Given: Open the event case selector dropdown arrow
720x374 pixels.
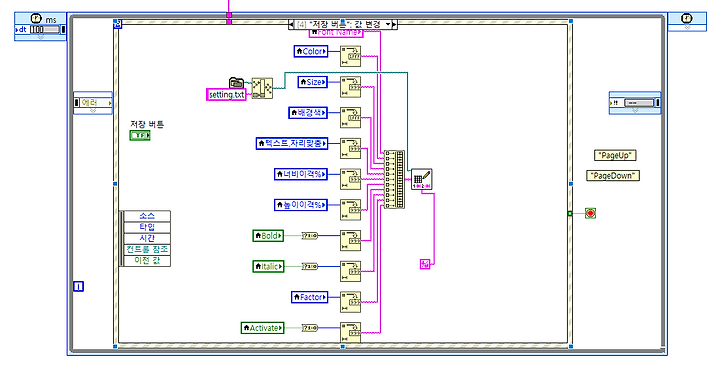Looking at the screenshot, I should pyautogui.click(x=388, y=24).
